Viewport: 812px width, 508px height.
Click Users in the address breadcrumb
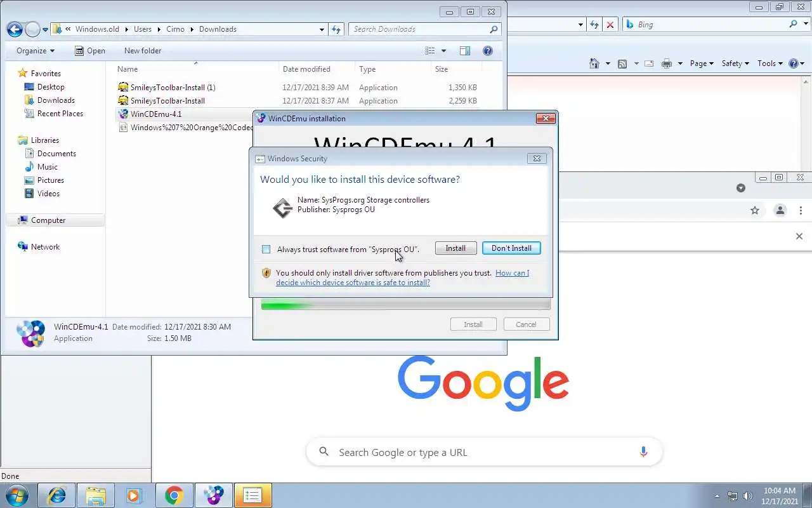[143, 29]
